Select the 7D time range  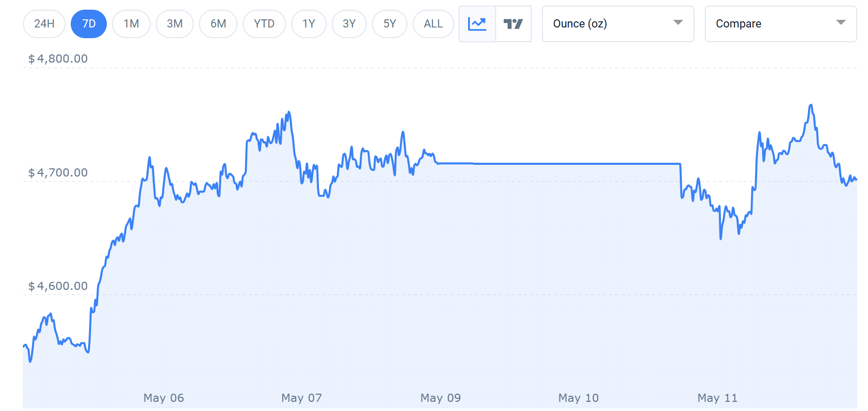pyautogui.click(x=89, y=24)
